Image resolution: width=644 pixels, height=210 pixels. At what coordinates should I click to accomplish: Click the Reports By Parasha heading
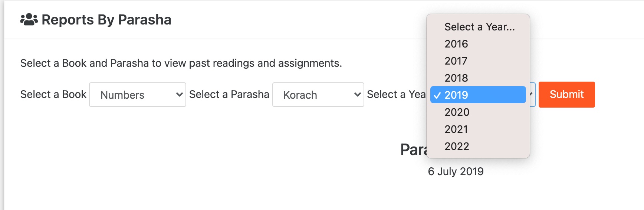point(106,20)
